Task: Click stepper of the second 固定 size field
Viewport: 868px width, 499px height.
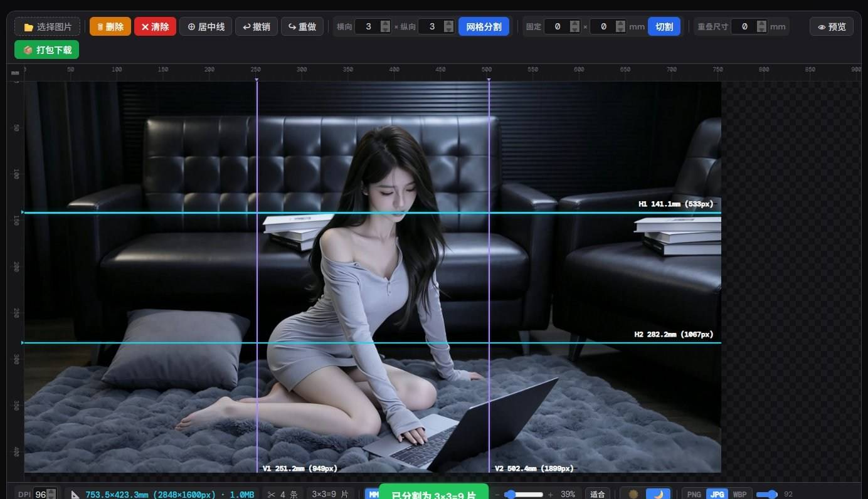Action: [620, 26]
